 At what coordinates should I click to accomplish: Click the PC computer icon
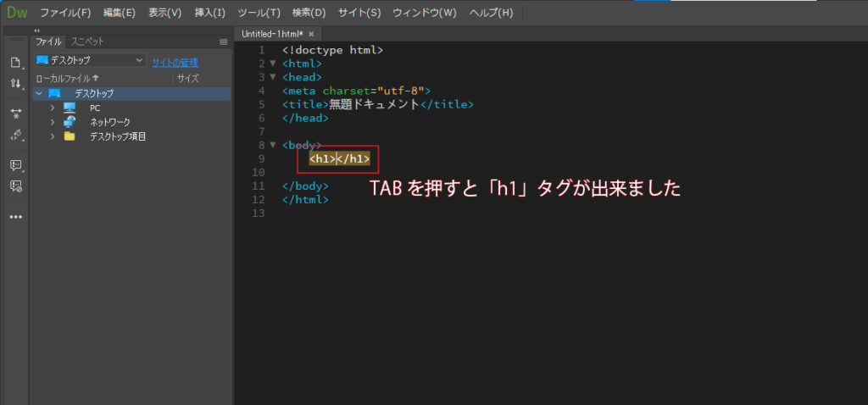(70, 108)
